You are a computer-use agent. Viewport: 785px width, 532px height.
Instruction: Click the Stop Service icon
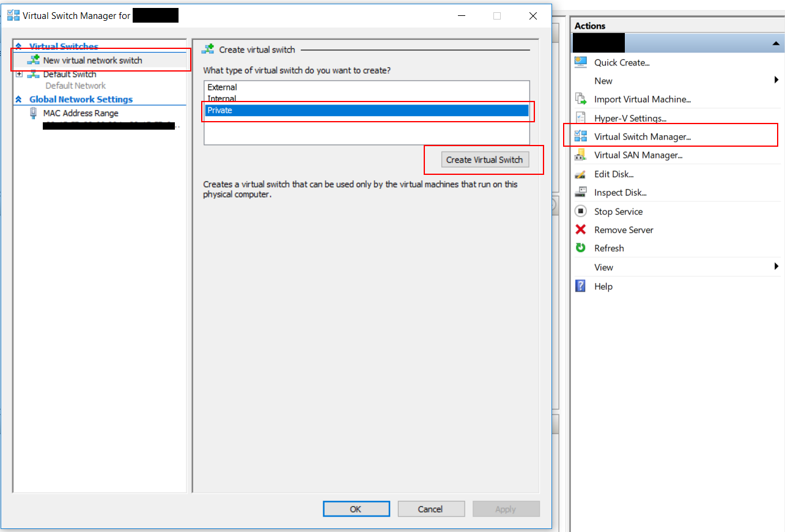(x=581, y=211)
